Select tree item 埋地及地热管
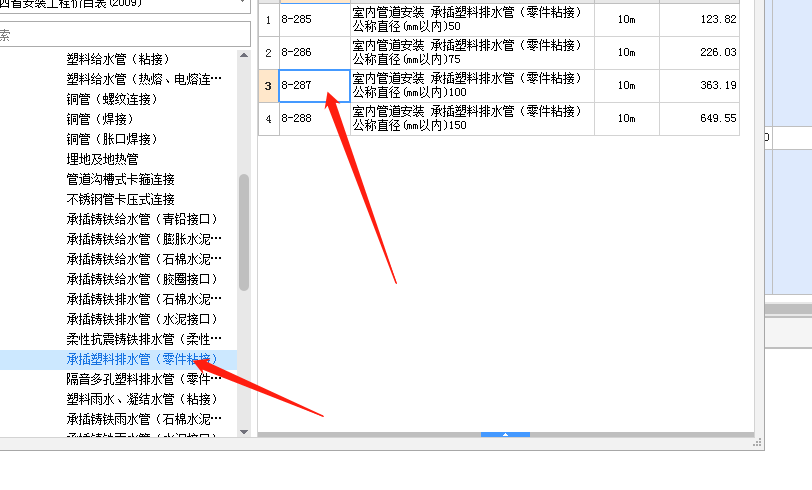 click(x=103, y=159)
